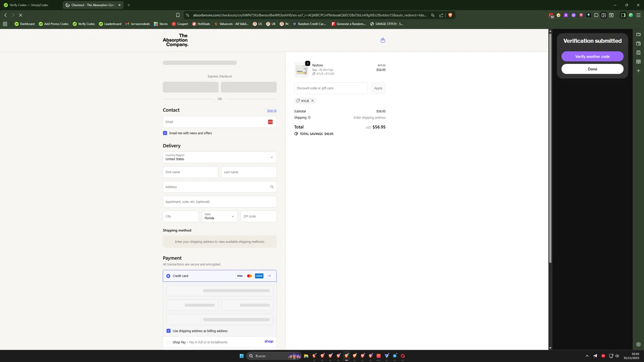Close the Checkout tab with its X
The height and width of the screenshot is (362, 644).
(x=119, y=5)
